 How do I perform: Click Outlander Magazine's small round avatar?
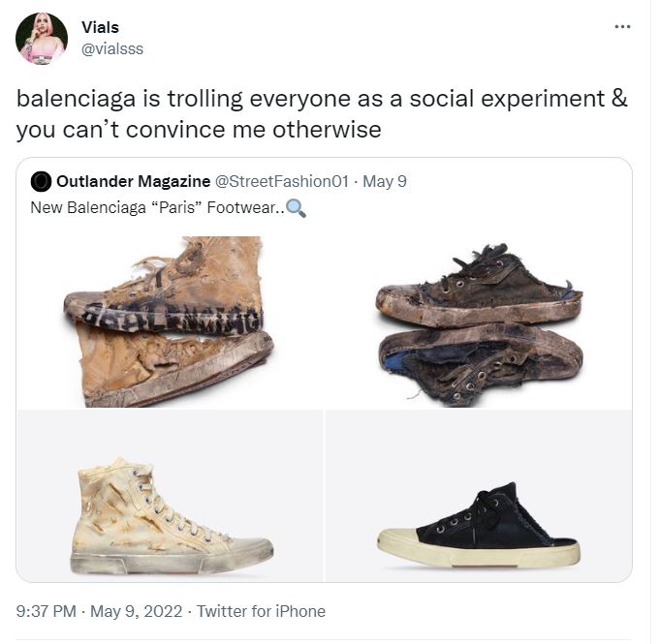click(41, 181)
